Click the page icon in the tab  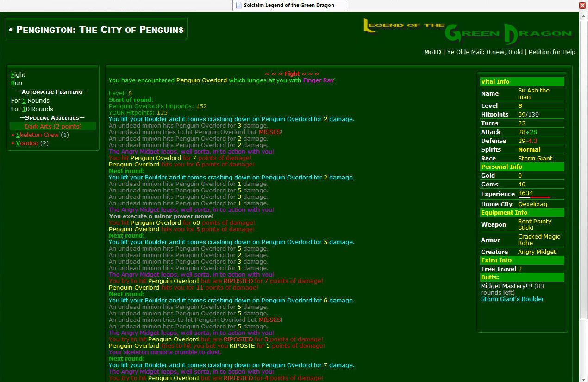238,6
